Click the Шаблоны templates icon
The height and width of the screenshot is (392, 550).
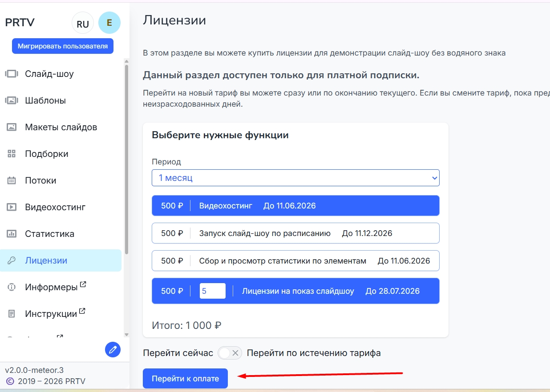[12, 100]
